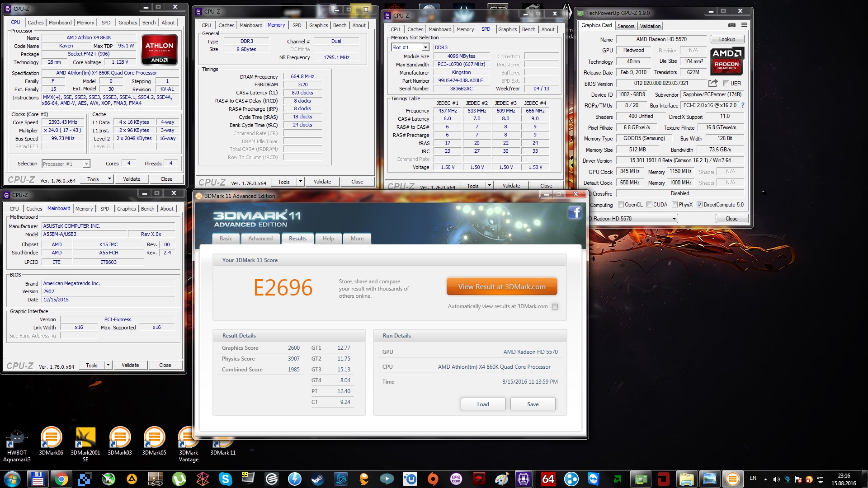Open AIDA64 from the taskbar

click(x=548, y=479)
